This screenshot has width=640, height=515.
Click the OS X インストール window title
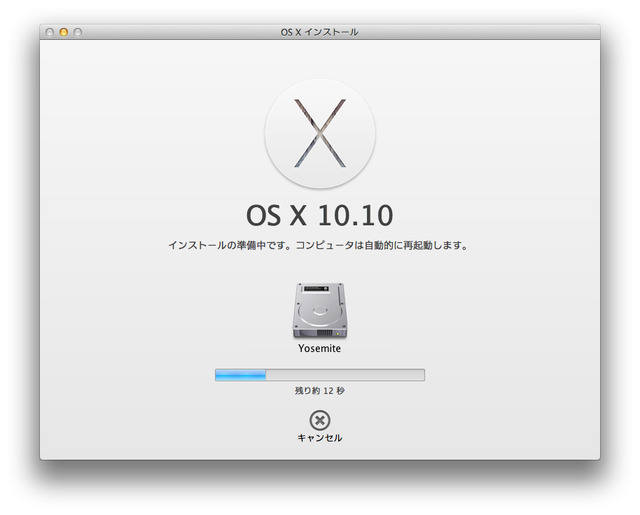319,32
